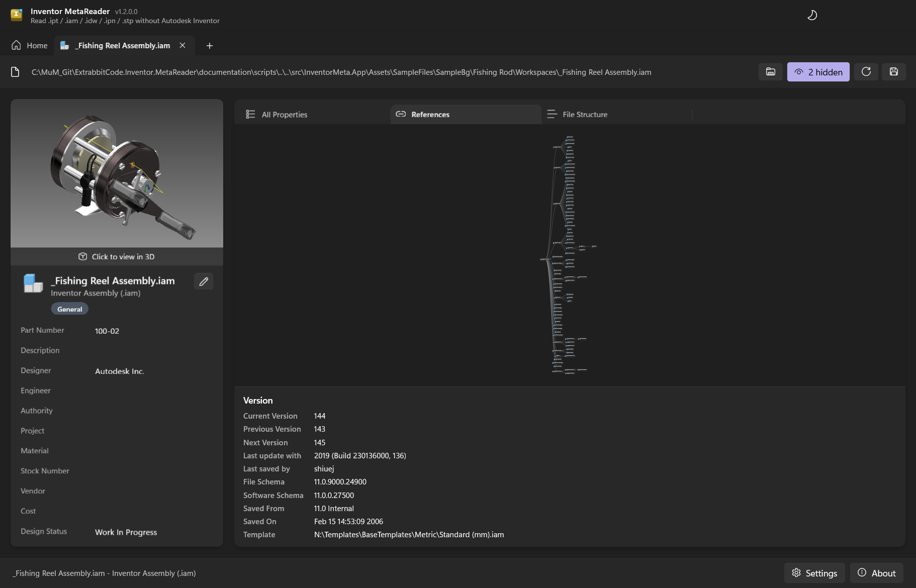Viewport: 916px width, 588px height.
Task: Click the Material property label
Action: [35, 451]
